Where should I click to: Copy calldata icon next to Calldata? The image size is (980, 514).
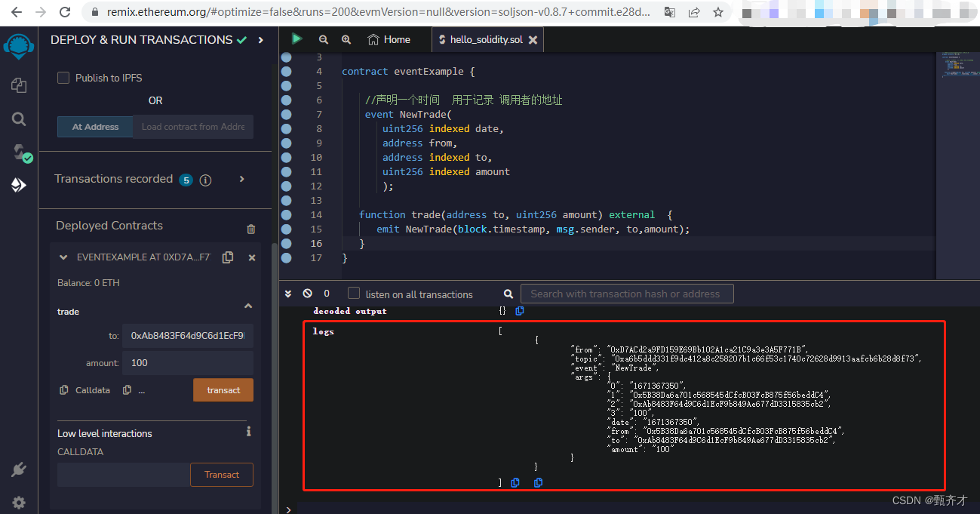[x=63, y=390]
